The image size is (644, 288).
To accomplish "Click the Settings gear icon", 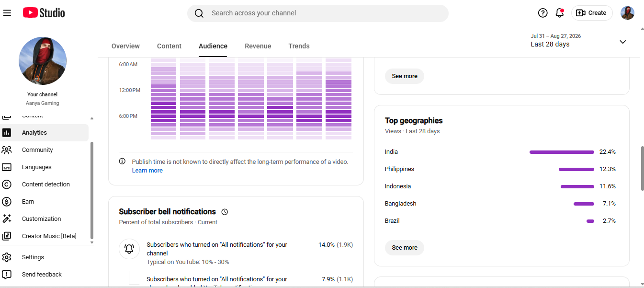I will 7,257.
